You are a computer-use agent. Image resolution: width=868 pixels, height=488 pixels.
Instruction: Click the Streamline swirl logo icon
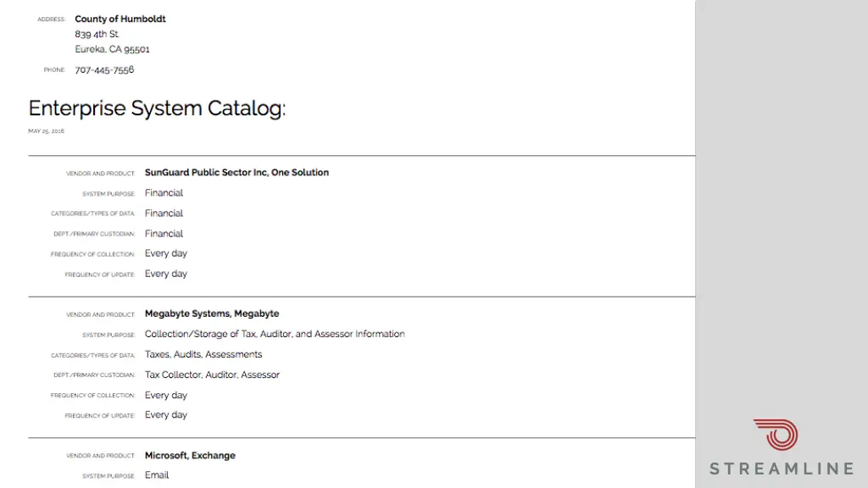click(x=776, y=435)
